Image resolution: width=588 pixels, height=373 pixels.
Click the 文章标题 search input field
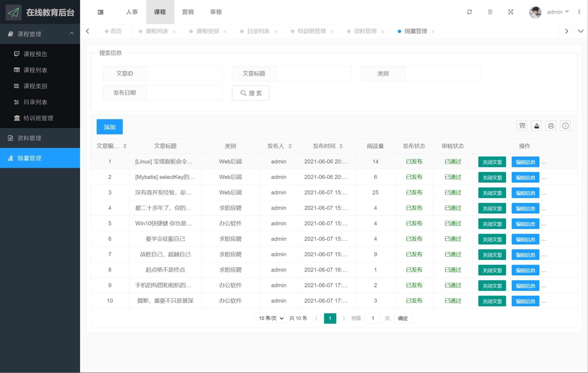pos(313,74)
